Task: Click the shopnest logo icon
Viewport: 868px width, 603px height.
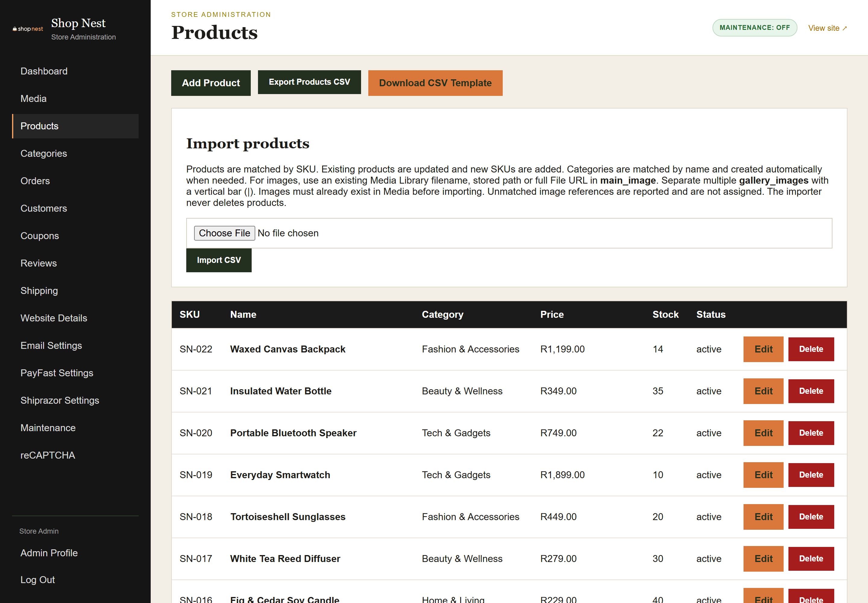Action: (27, 29)
